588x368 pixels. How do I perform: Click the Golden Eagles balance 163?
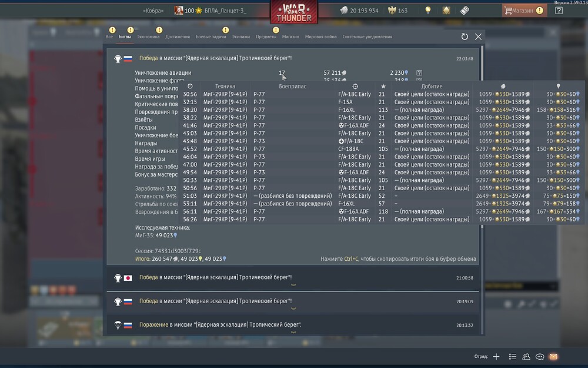point(398,11)
